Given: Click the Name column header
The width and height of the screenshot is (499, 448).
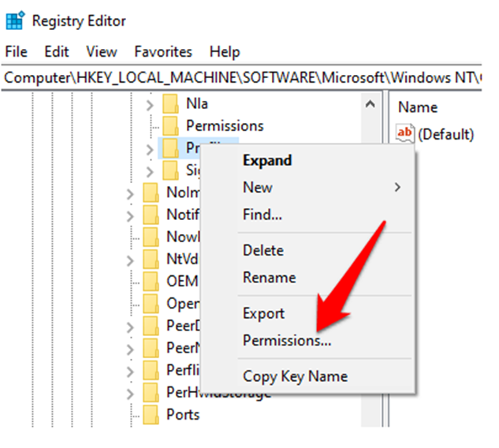Looking at the screenshot, I should [x=418, y=107].
